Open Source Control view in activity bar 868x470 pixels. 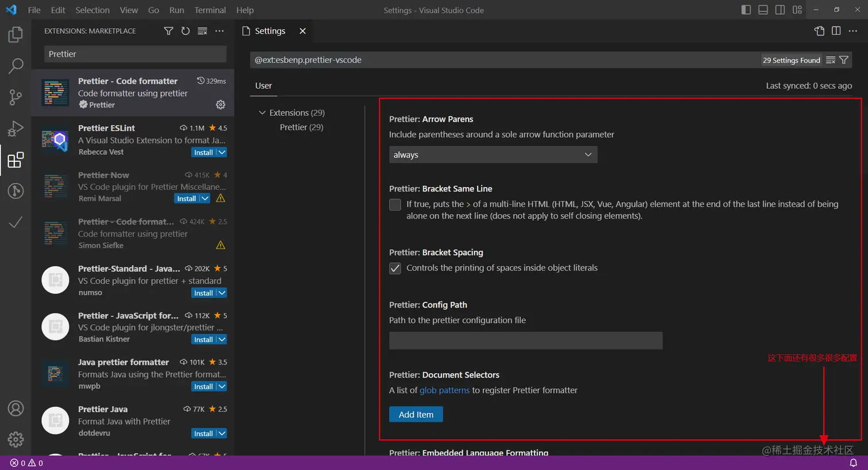coord(15,97)
